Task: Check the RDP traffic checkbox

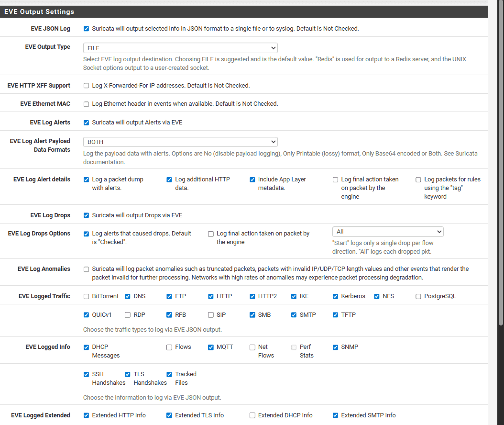Action: tap(128, 315)
